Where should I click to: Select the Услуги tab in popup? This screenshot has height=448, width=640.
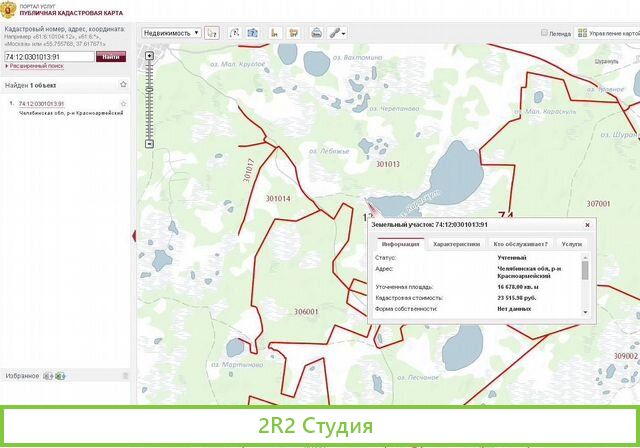[571, 243]
